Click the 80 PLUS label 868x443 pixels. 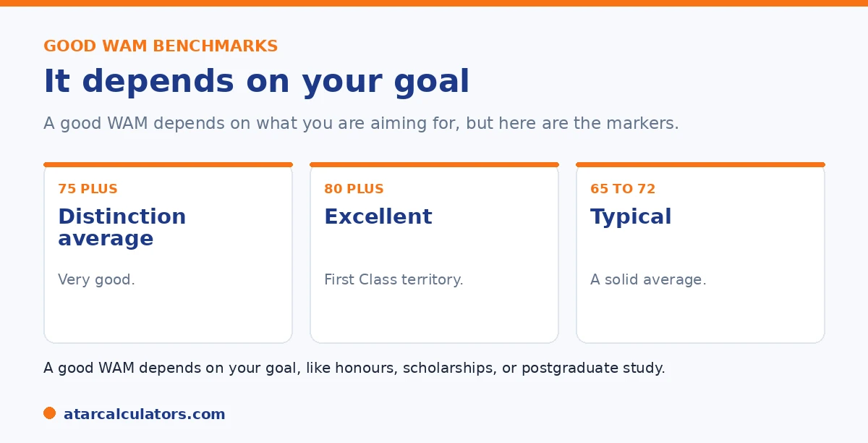click(354, 189)
